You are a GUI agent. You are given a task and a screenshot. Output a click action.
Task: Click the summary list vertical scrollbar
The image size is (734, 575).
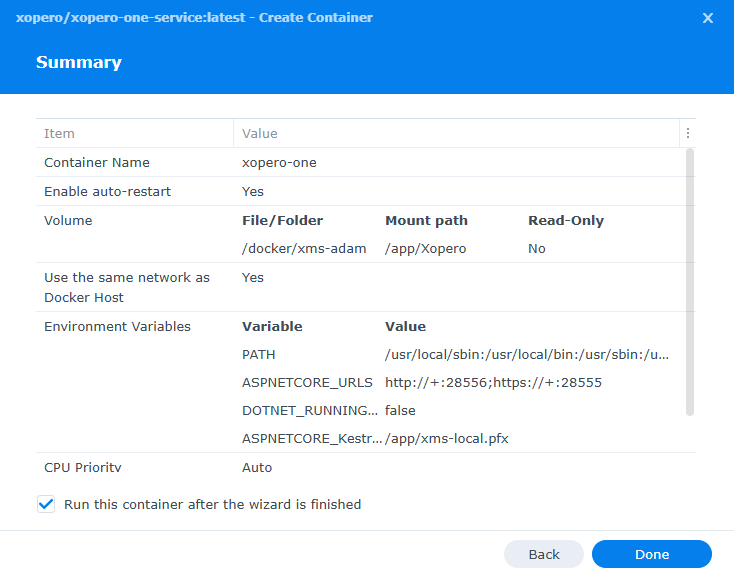click(689, 280)
